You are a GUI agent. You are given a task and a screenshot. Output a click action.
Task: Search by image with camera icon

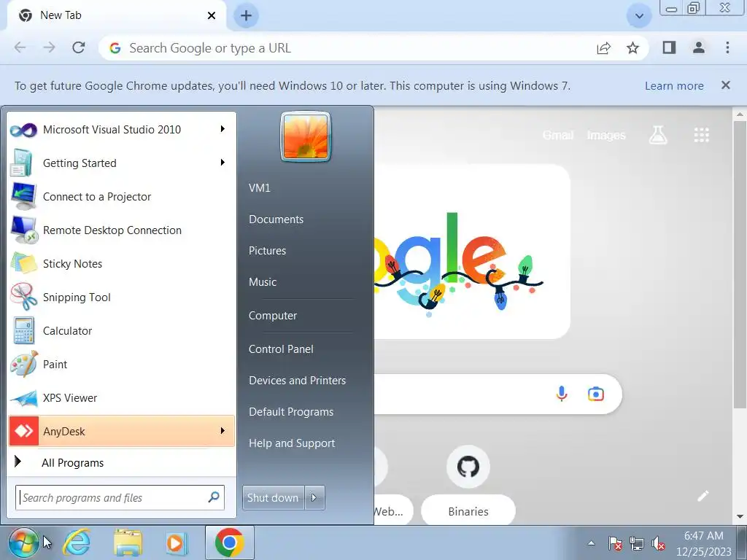(x=595, y=394)
